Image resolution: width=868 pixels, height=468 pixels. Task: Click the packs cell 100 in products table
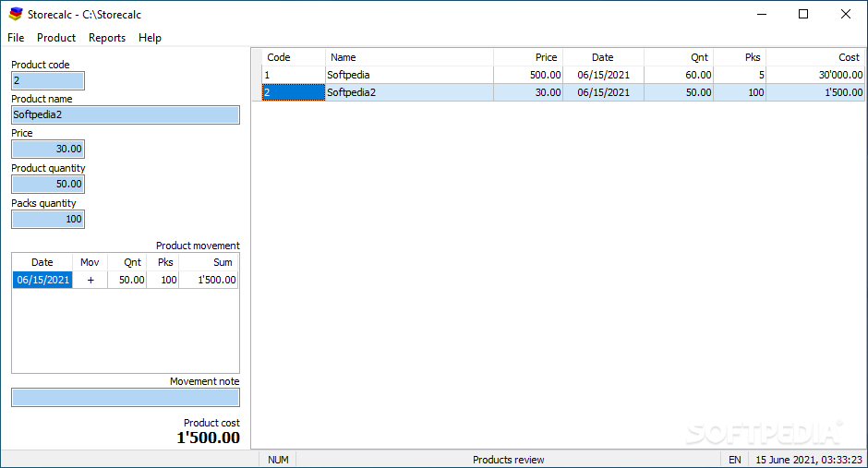(740, 92)
